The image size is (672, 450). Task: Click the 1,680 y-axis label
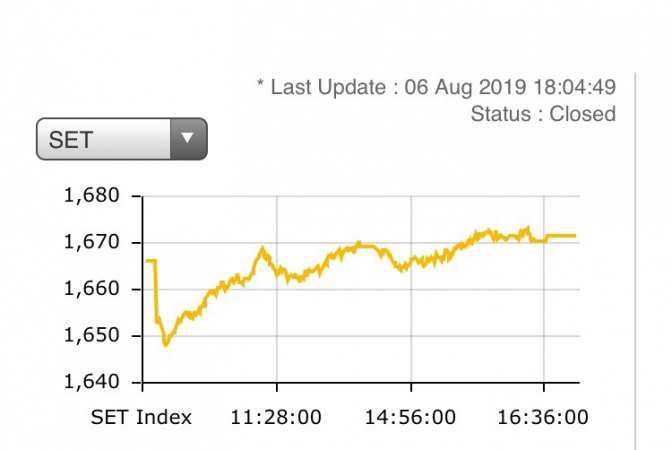click(x=91, y=196)
